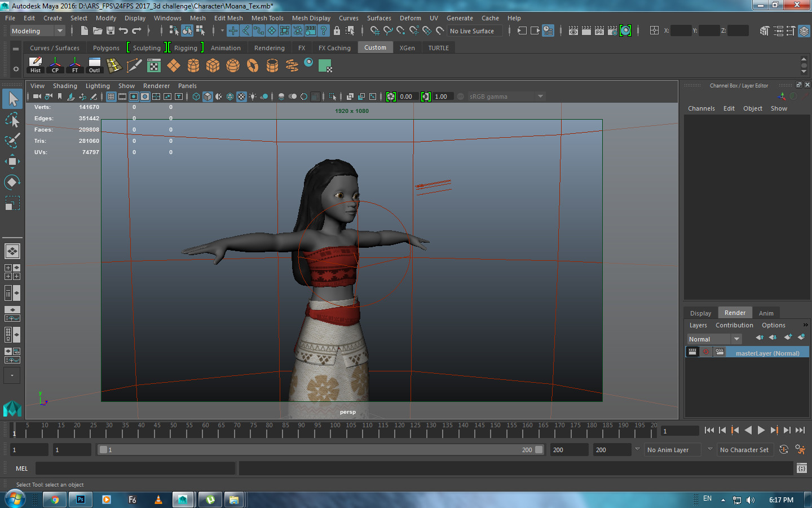This screenshot has width=812, height=508.
Task: Activate the Lasso select tool
Action: click(x=12, y=120)
